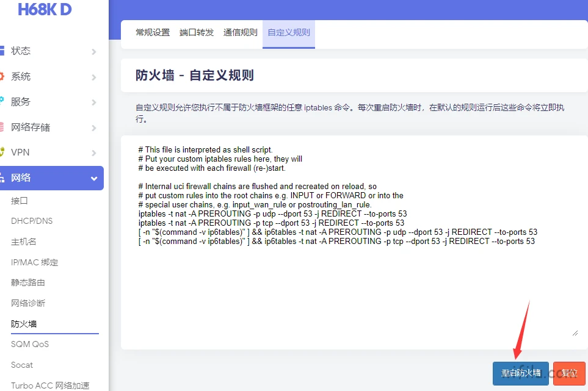Click the '# put custom rules into the root' line
Viewport: 588px width, 391px height.
click(270, 195)
